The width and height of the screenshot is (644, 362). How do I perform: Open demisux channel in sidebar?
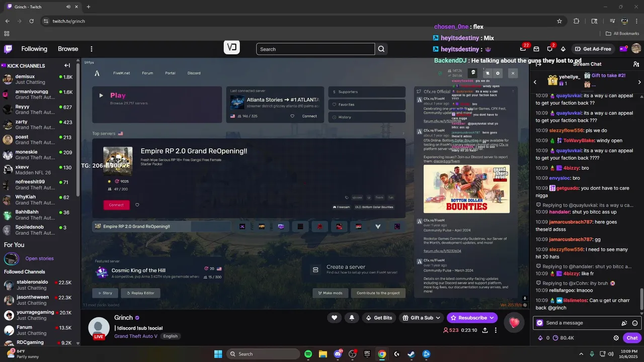click(38, 79)
